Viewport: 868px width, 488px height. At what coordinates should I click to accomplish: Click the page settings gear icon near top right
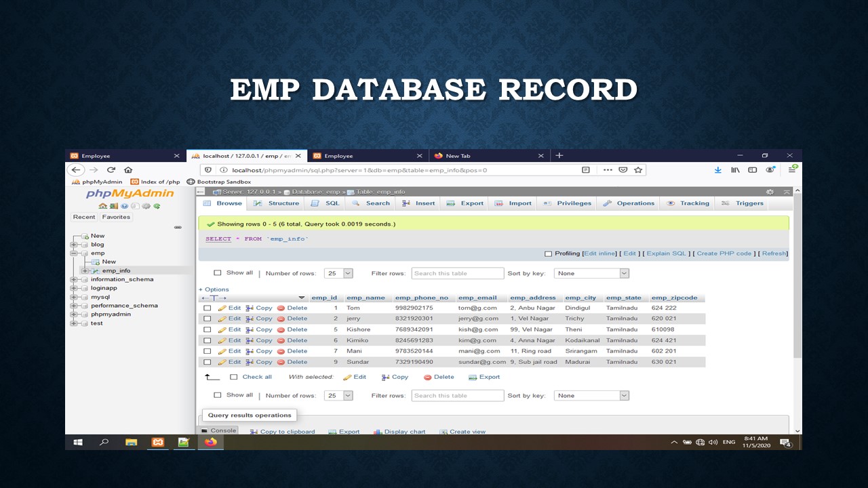pos(770,192)
